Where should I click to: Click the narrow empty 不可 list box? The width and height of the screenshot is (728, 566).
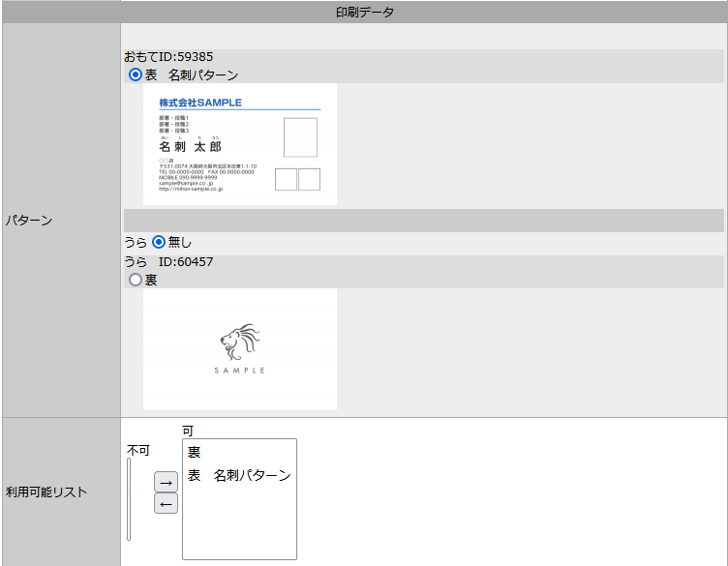pyautogui.click(x=129, y=499)
